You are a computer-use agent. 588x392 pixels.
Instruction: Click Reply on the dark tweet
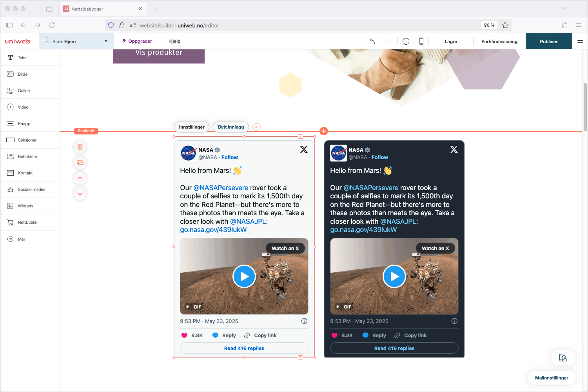374,336
